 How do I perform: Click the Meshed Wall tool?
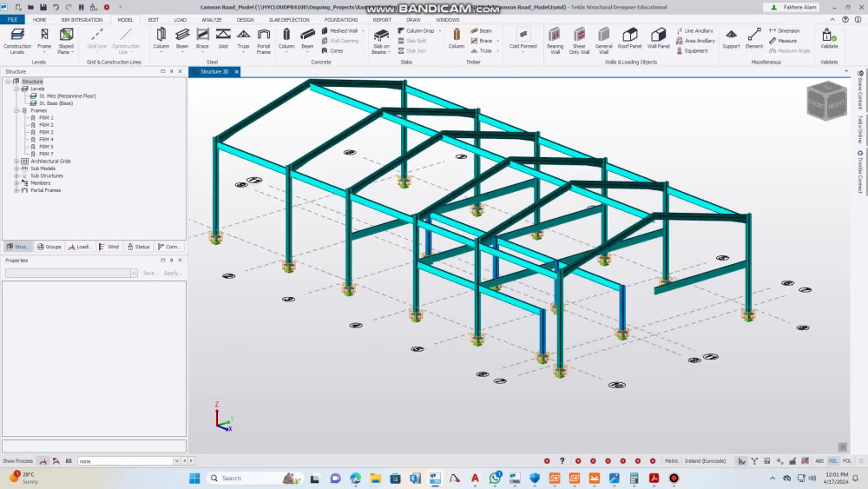pos(339,31)
